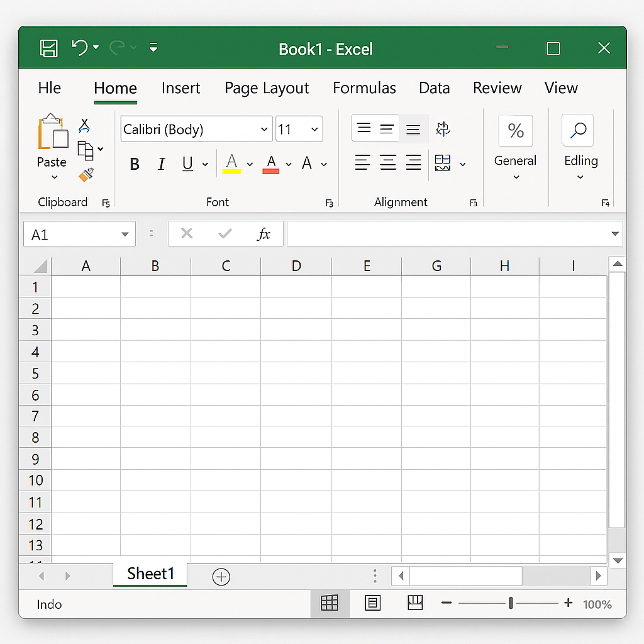The image size is (644, 644).
Task: Open Font dialog launcher
Action: tap(329, 203)
